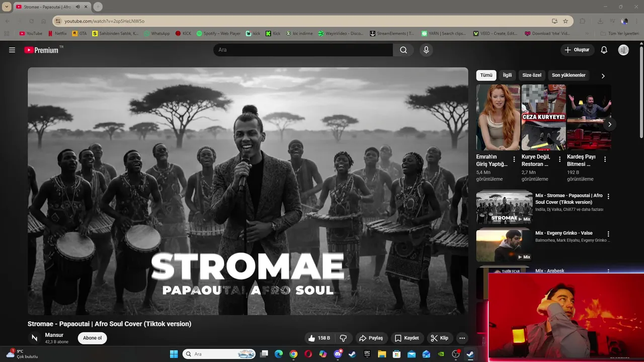Play the CEZA KURYEYE Shorts thumbnail

(x=543, y=117)
